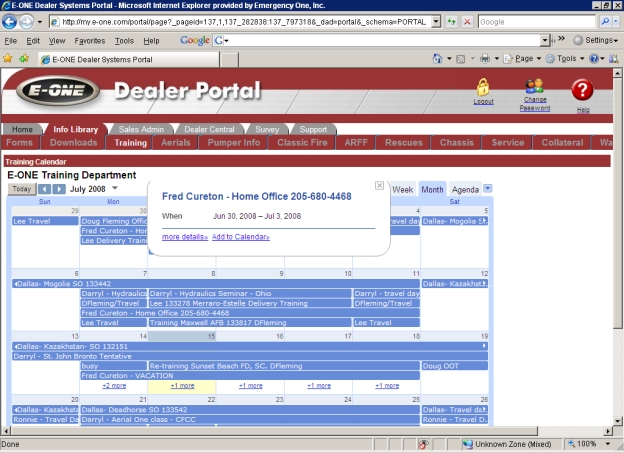Image resolution: width=624 pixels, height=453 pixels.
Task: Click the Today button
Action: tap(21, 189)
